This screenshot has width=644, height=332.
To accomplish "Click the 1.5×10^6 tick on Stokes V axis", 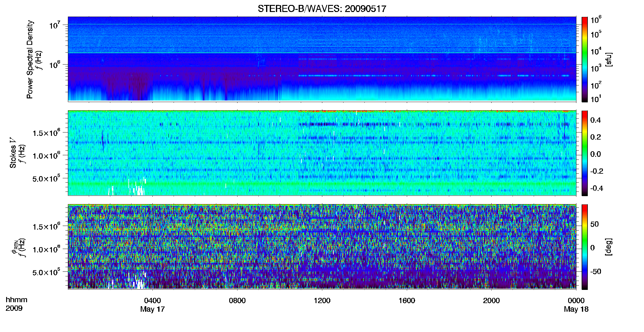I will click(x=46, y=132).
